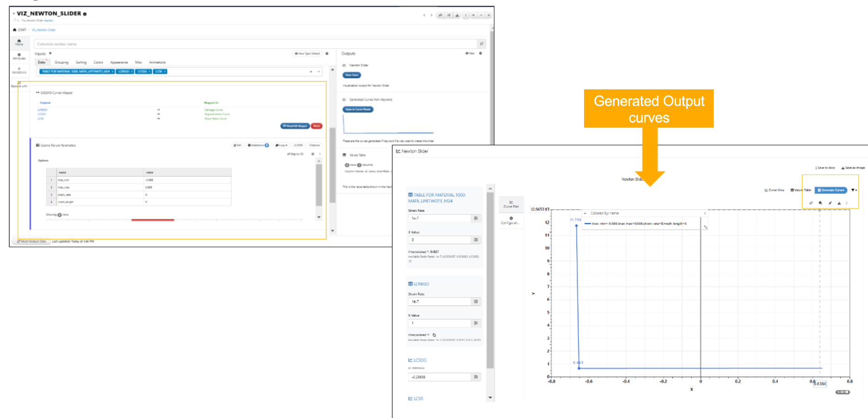
Task: Click the chart pencil edit icon
Action: pos(830,203)
